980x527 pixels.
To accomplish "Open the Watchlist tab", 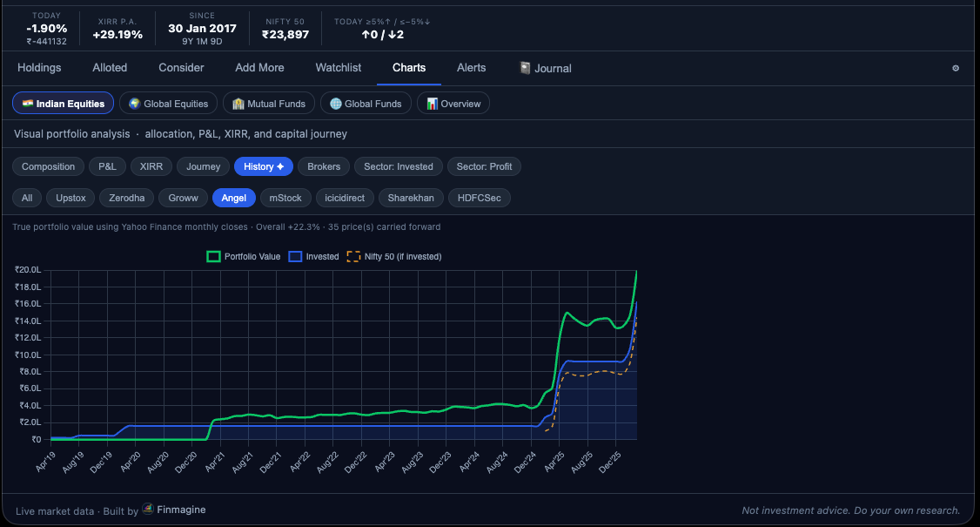I will (338, 68).
